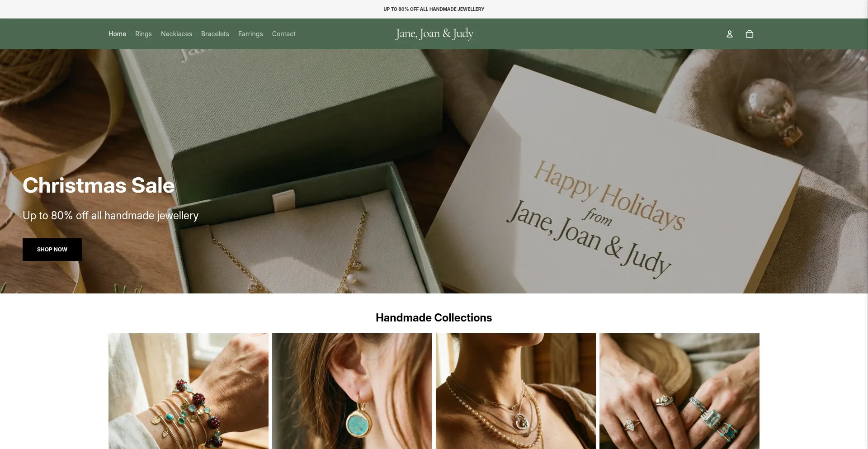Click the Jane, Joan & Judy logo

[x=434, y=34]
